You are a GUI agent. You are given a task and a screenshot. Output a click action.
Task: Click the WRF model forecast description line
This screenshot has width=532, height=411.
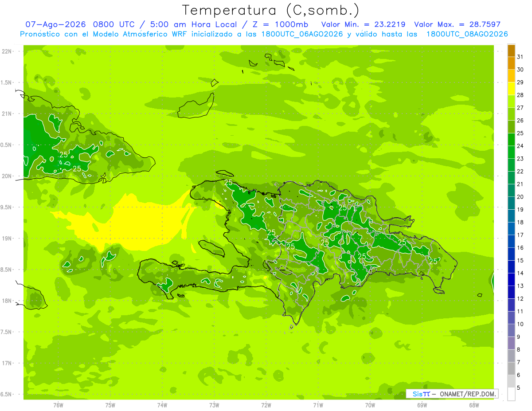(264, 34)
